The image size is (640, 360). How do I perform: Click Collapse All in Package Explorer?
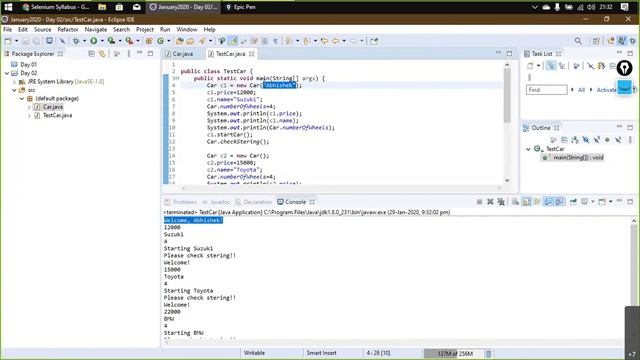pos(91,54)
